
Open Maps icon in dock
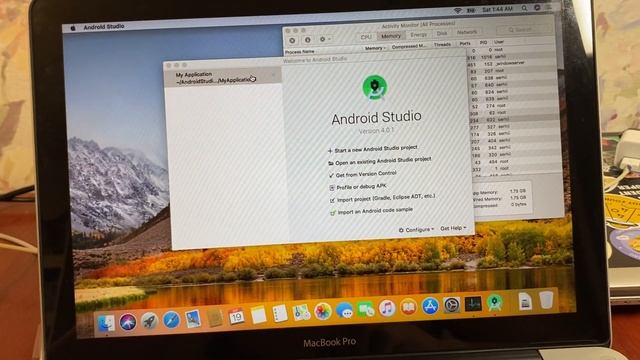point(302,313)
